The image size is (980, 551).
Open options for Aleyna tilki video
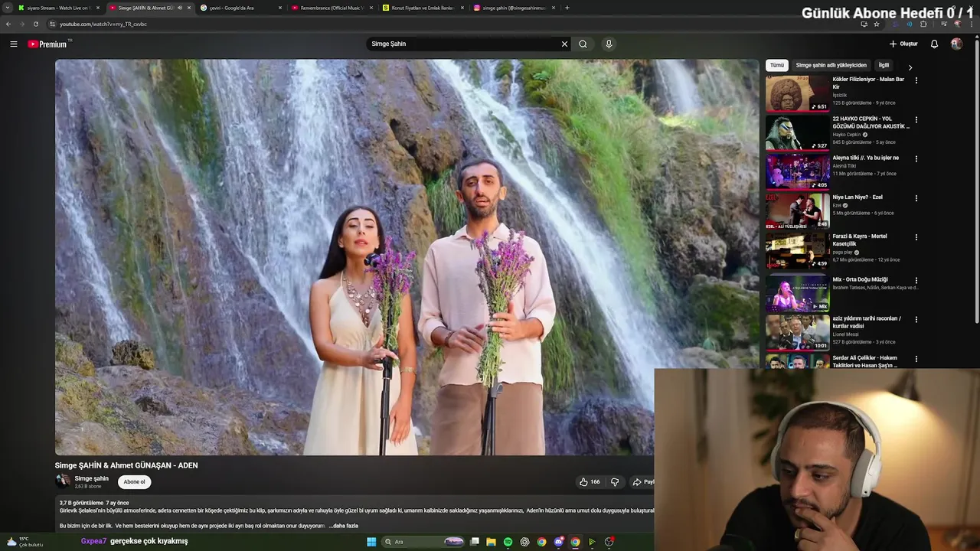point(916,158)
